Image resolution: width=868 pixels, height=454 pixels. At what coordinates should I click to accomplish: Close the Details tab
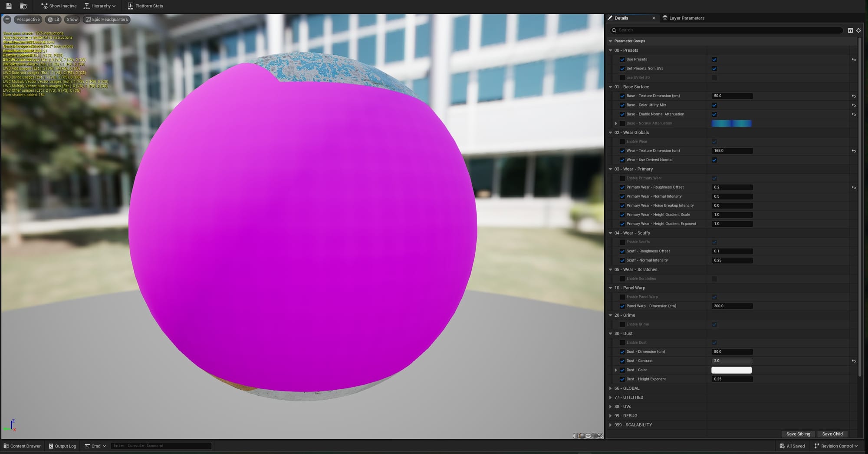click(654, 18)
